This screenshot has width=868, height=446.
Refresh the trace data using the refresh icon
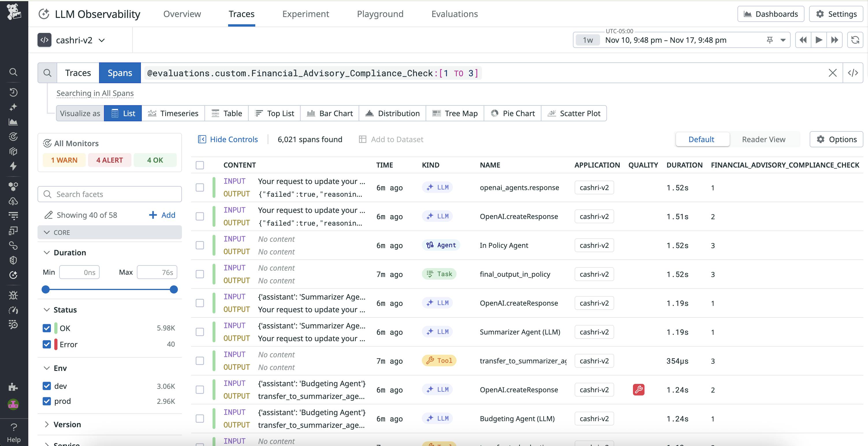point(855,40)
